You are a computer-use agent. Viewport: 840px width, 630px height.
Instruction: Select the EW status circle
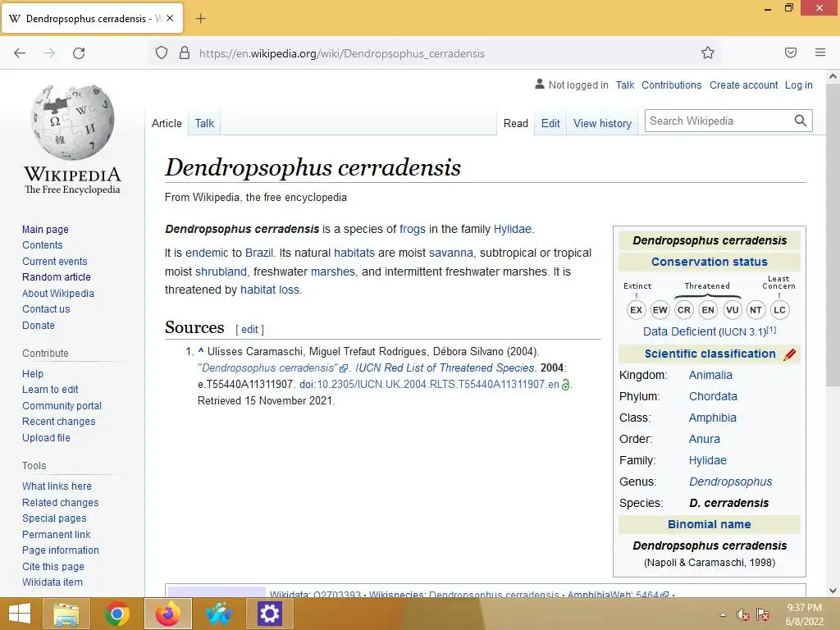[x=660, y=309]
